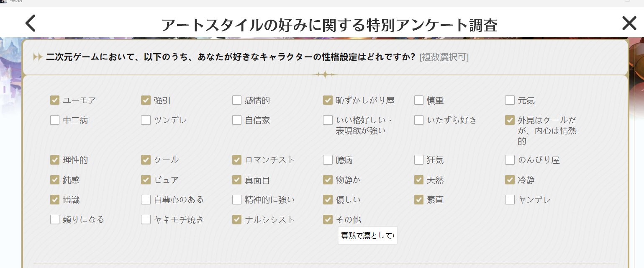The image size is (644, 268).
Task: Uncheck 外見はクールだが、内心は情熱的
Action: click(x=510, y=120)
